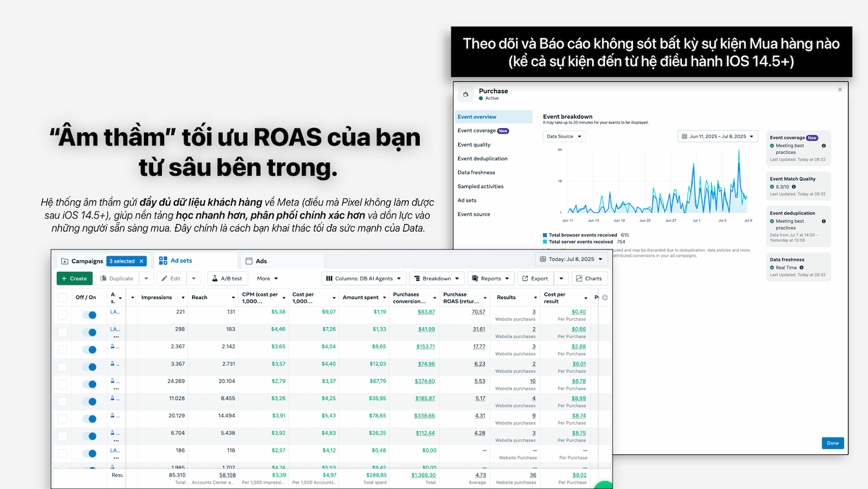Click the add column plus icon in the table header

click(604, 298)
